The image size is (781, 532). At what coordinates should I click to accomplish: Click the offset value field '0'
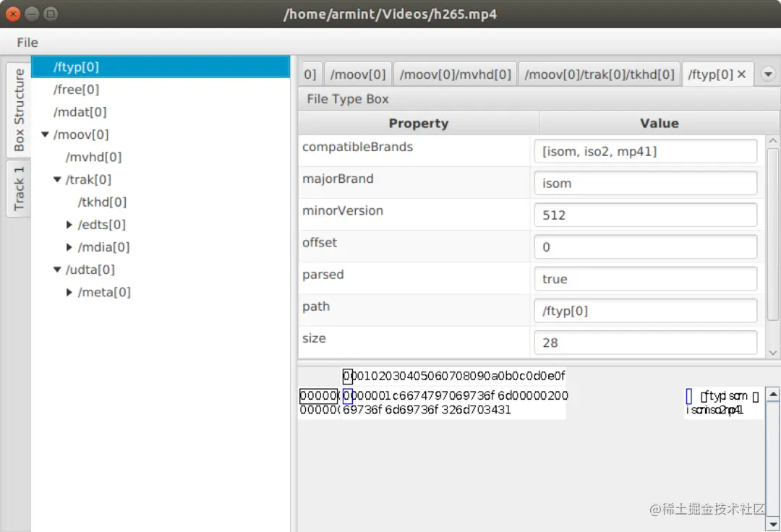pos(646,246)
